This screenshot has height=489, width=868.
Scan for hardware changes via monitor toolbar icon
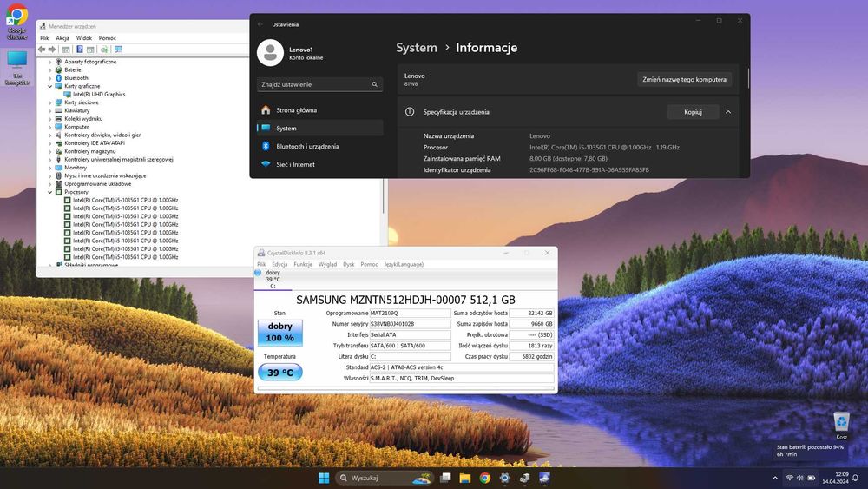pyautogui.click(x=118, y=50)
